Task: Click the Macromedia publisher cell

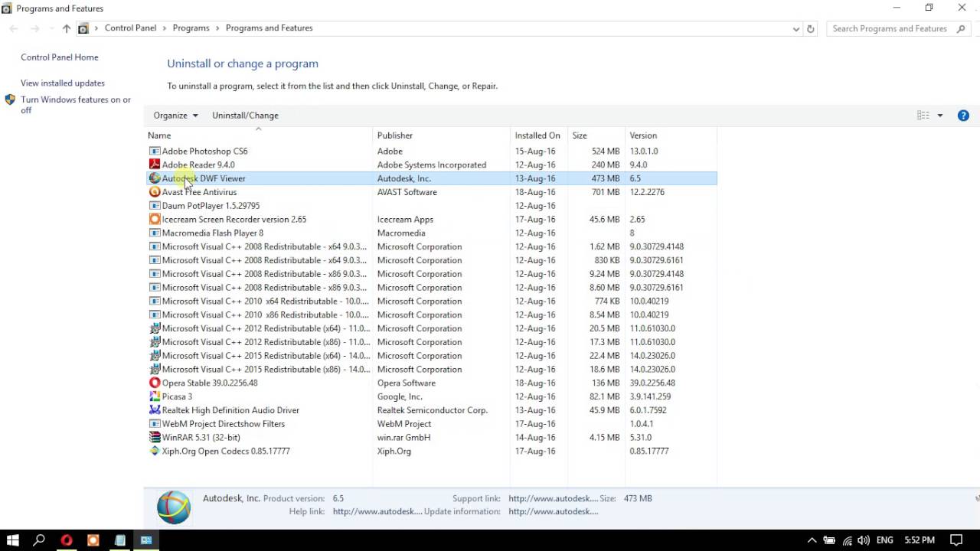Action: (x=401, y=233)
